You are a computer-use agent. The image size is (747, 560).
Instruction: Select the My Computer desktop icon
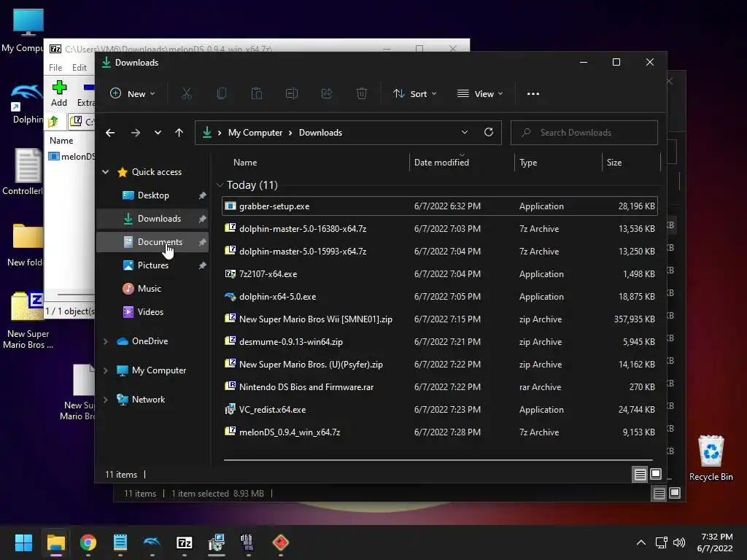click(x=27, y=31)
